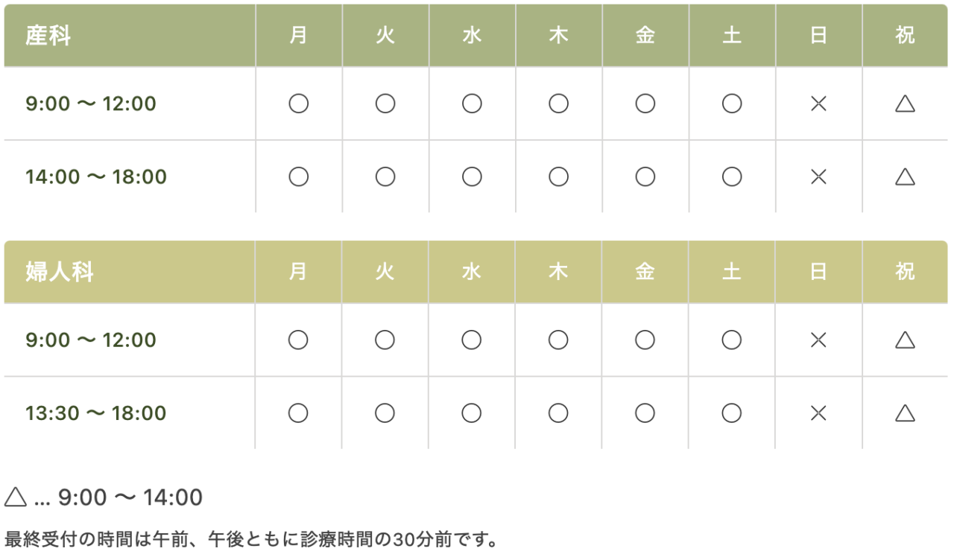This screenshot has height=560, width=954.
Task: Click the 産科 table header label
Action: point(48,36)
